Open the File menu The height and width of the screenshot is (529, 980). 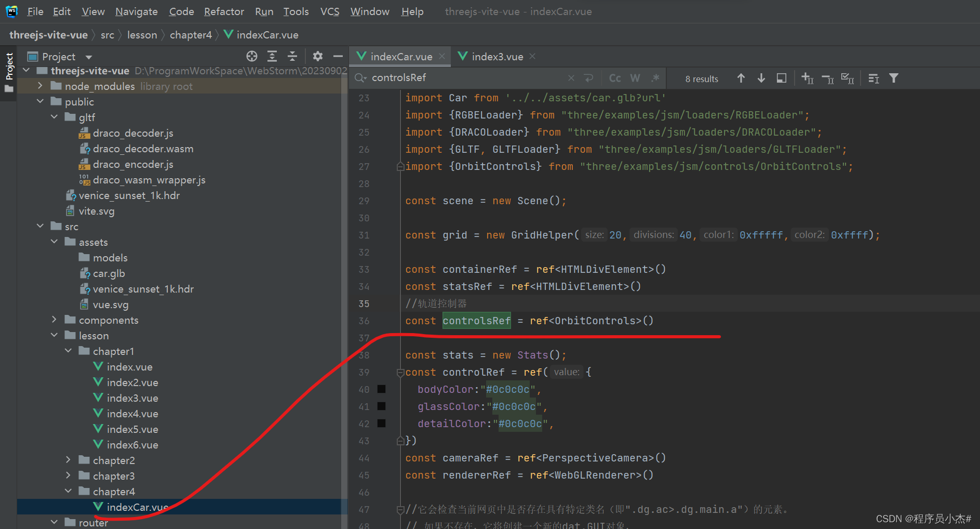[35, 11]
